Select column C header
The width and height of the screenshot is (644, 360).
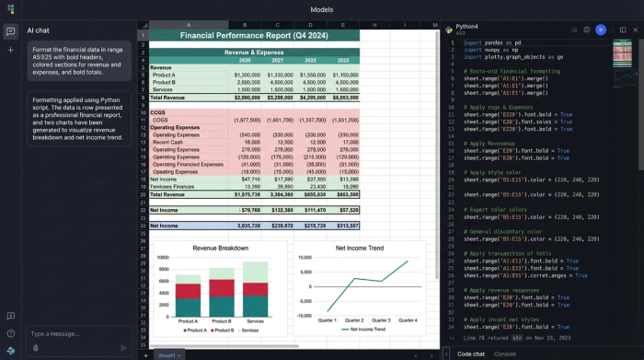(278, 25)
